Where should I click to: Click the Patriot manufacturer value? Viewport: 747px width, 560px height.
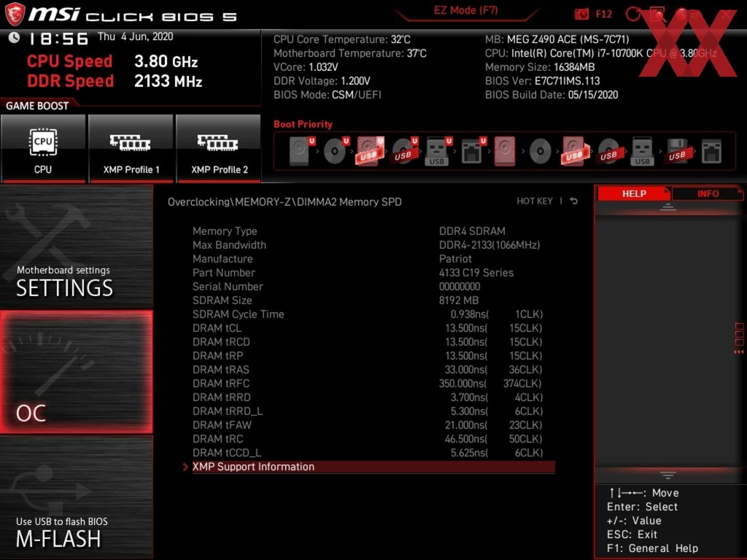pos(455,259)
